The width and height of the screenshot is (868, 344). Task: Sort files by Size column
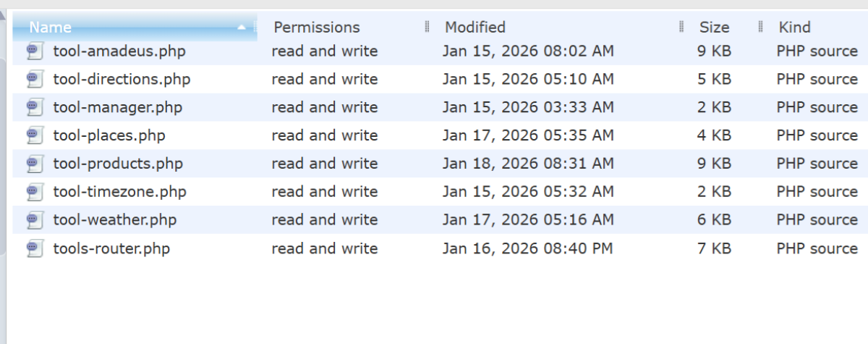click(x=714, y=28)
